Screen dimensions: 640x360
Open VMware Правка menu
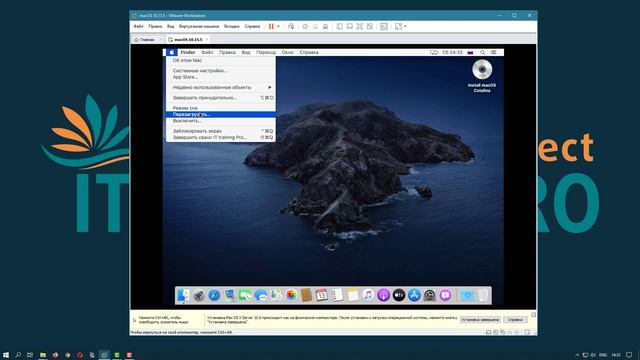(155, 26)
